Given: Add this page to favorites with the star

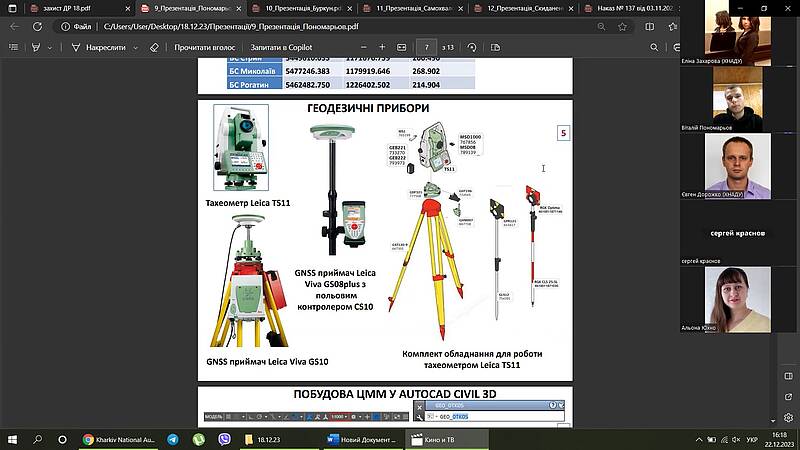Looking at the screenshot, I should pyautogui.click(x=622, y=27).
